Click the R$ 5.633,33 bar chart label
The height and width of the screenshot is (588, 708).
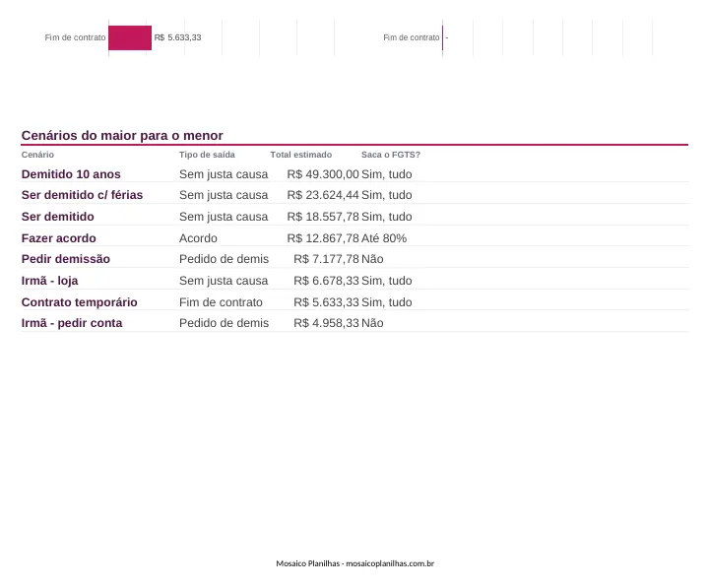click(177, 37)
